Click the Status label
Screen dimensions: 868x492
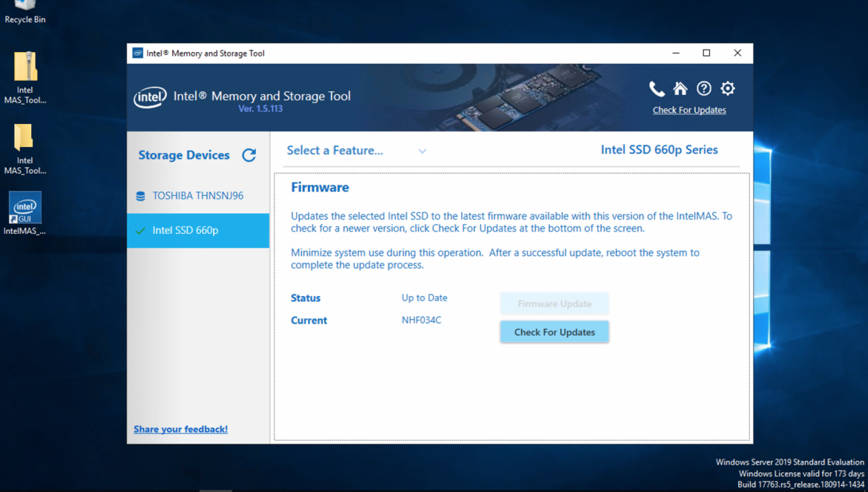click(306, 298)
